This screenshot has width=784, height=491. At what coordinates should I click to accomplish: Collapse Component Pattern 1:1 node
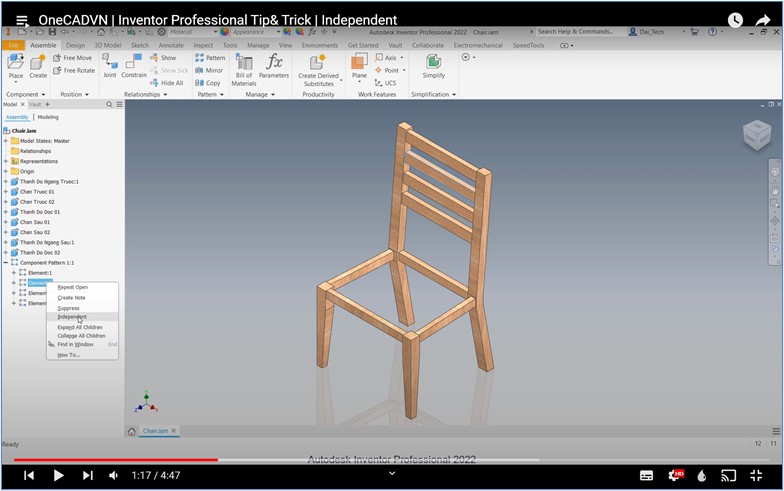pos(6,262)
